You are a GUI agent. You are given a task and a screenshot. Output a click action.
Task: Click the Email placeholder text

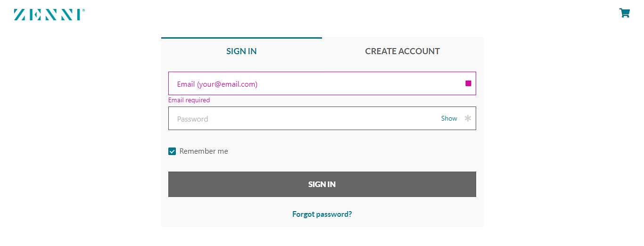click(x=217, y=84)
